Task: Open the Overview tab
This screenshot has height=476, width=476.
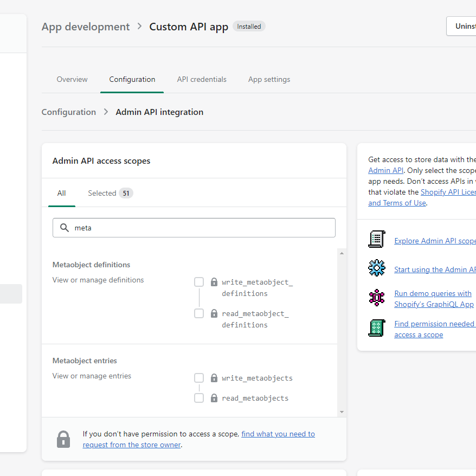Action: point(72,80)
